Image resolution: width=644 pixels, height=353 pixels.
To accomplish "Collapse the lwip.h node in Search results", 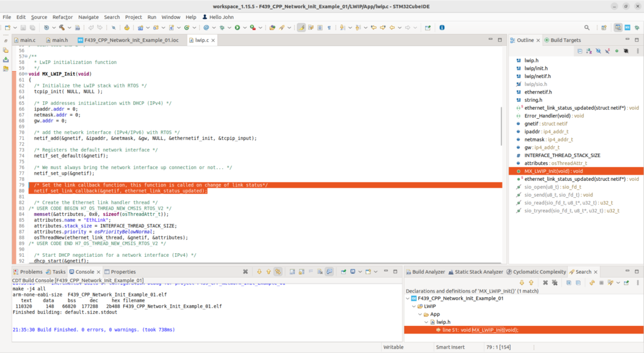I will tap(426, 322).
